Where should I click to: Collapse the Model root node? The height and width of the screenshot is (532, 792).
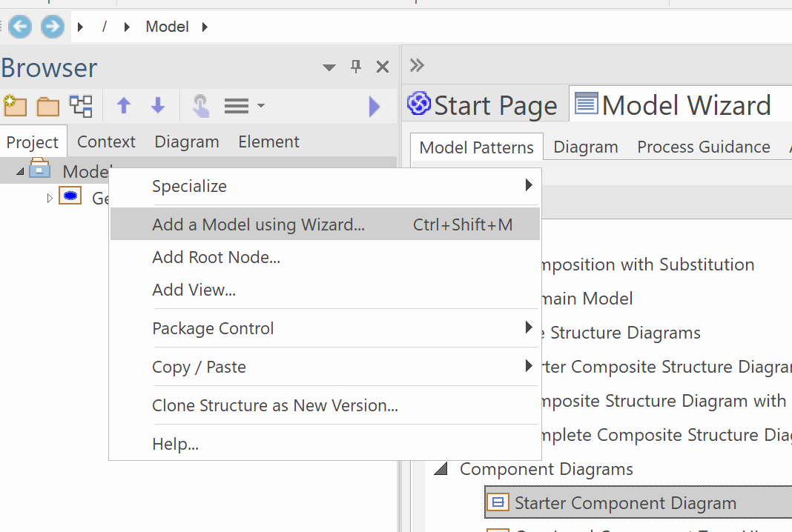20,172
